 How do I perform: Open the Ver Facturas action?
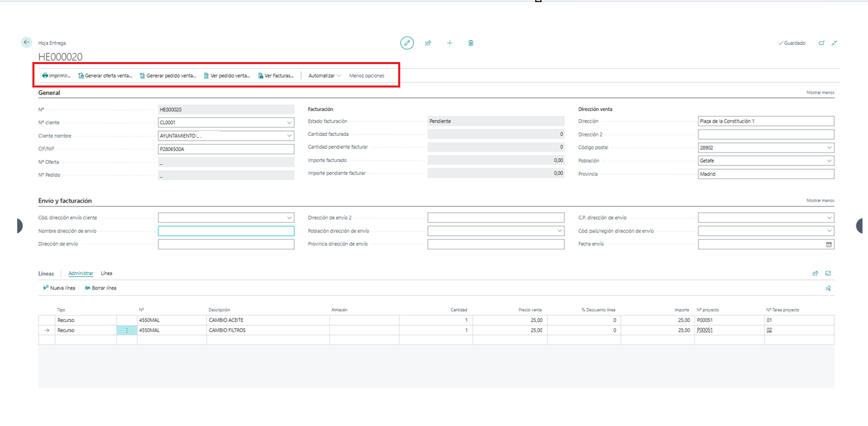pyautogui.click(x=276, y=76)
